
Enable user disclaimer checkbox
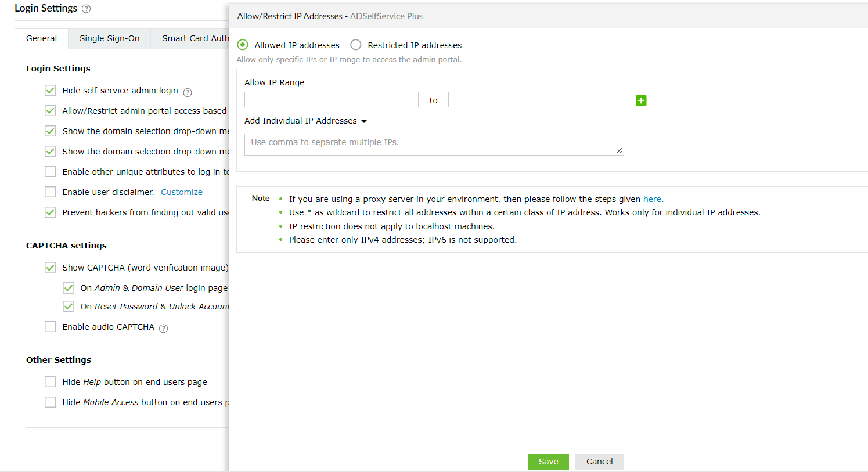[x=51, y=192]
